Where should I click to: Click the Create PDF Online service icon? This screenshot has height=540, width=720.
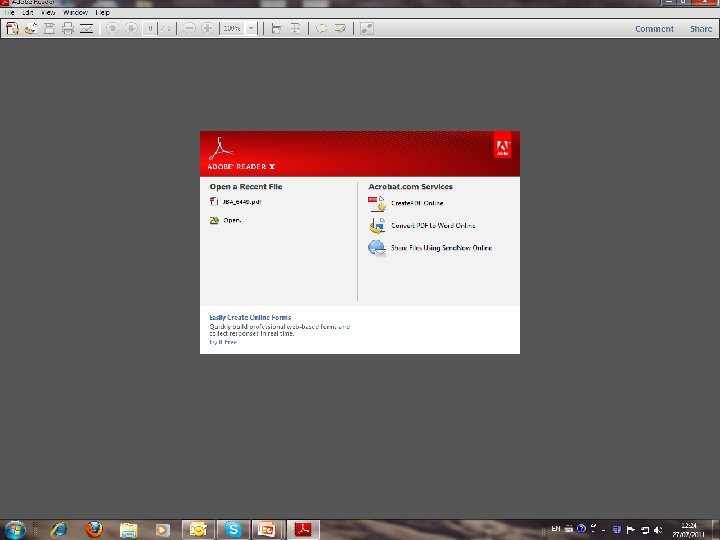point(377,203)
